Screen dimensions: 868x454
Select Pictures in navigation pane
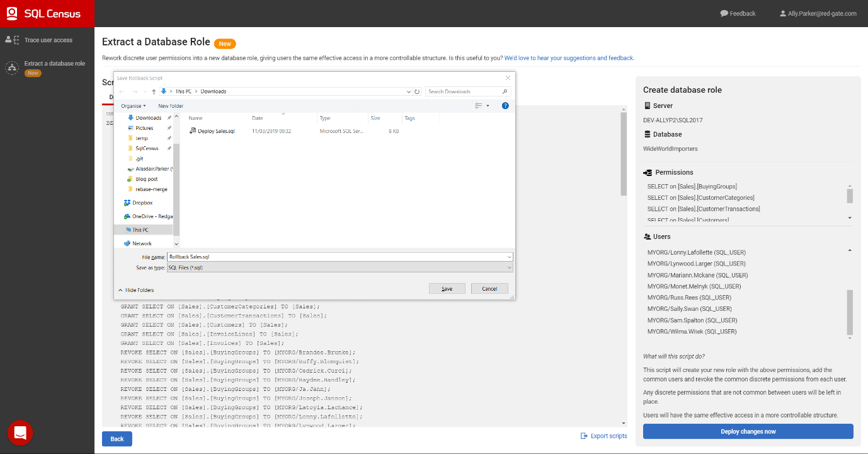(x=144, y=128)
